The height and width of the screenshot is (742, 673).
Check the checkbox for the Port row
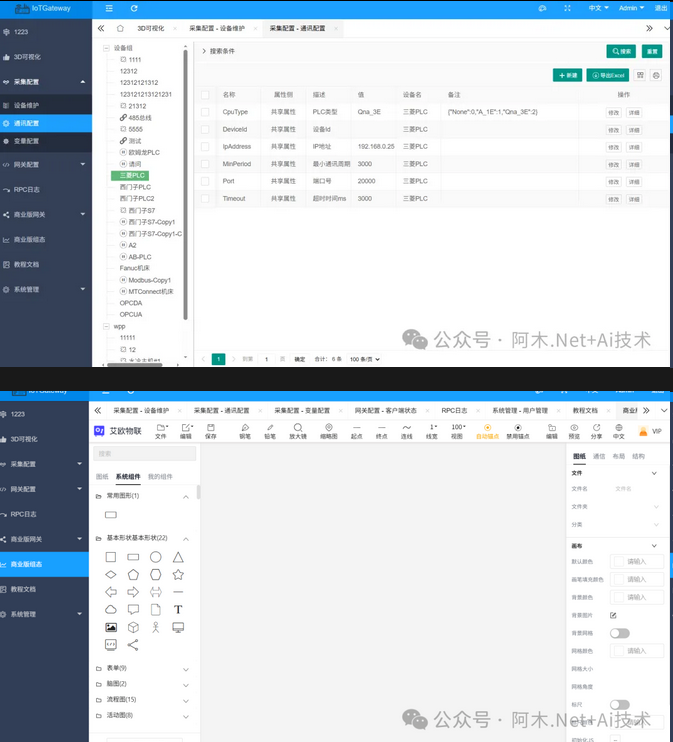coord(205,181)
